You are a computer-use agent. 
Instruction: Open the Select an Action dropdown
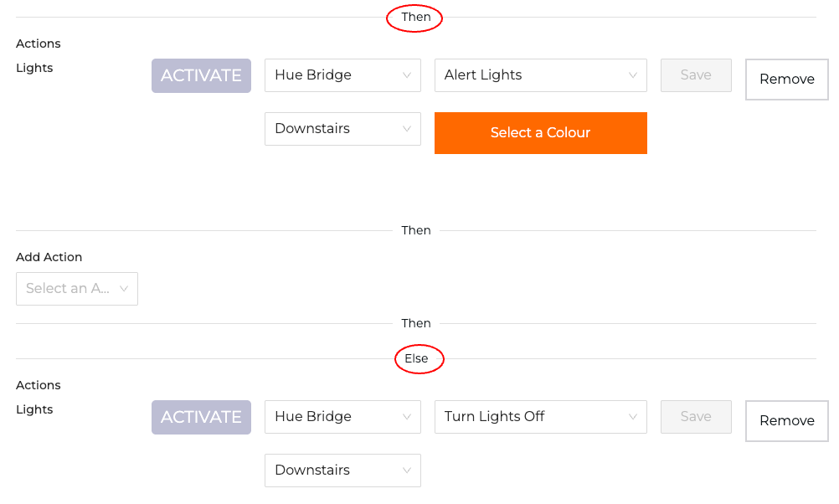[x=77, y=289]
